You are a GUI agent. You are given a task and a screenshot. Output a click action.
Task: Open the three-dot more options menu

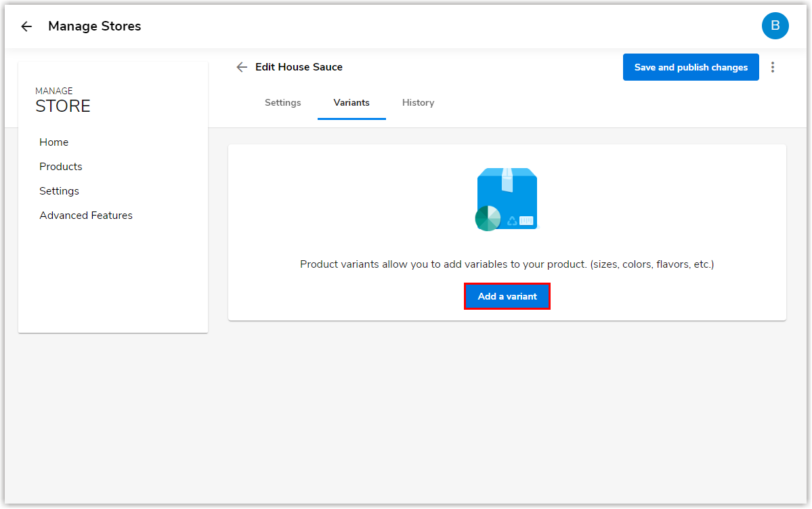(772, 67)
